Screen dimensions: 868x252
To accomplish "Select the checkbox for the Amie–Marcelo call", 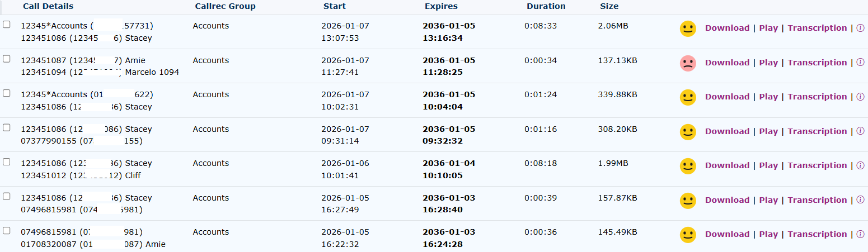I will (x=7, y=59).
